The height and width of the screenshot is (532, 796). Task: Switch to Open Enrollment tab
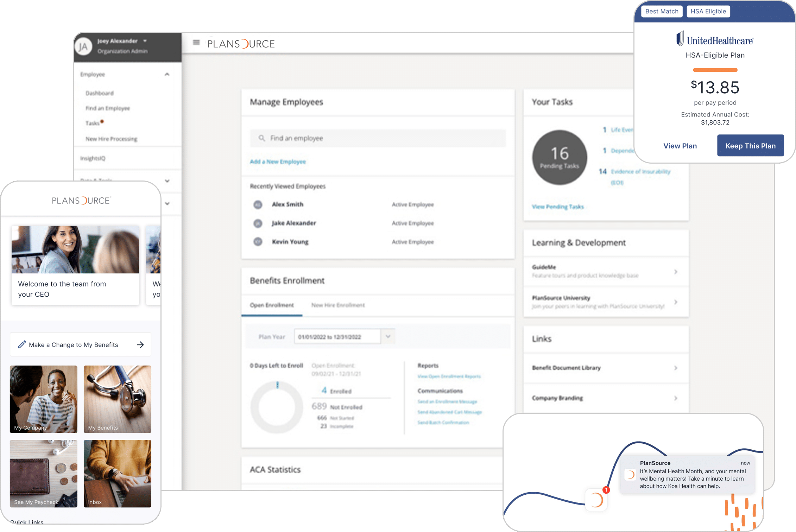tap(272, 305)
